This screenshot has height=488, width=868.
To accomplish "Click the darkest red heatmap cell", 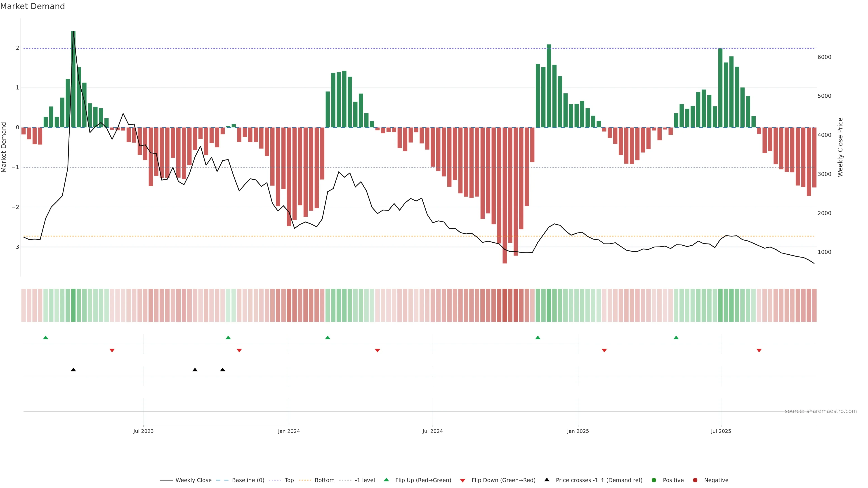I will point(505,305).
